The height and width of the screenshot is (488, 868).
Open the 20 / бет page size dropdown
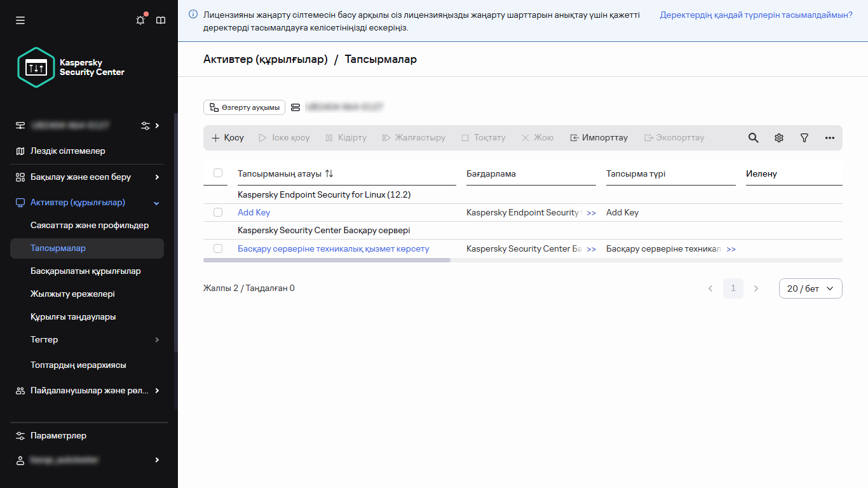[x=810, y=288]
